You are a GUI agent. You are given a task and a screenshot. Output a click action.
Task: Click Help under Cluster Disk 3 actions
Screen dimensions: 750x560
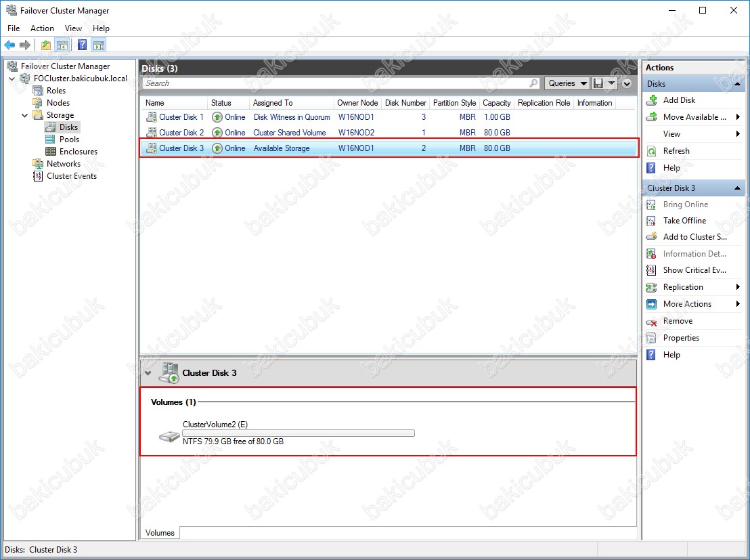pos(671,355)
